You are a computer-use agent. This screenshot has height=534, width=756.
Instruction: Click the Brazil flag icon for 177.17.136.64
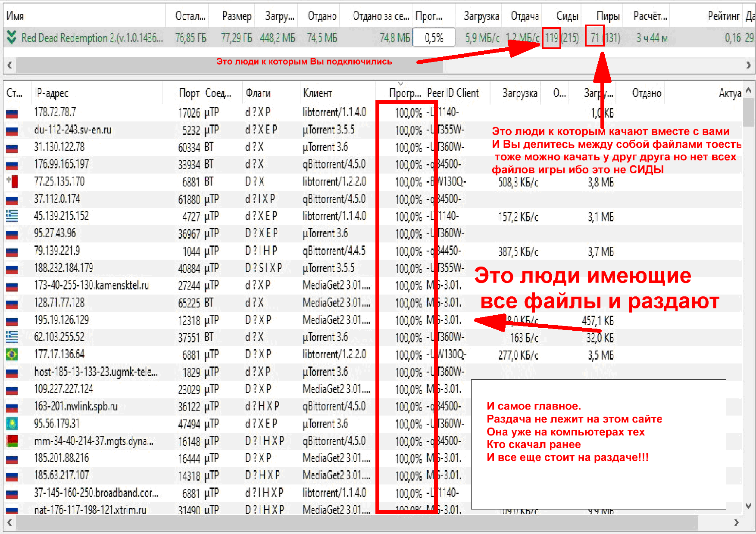pyautogui.click(x=12, y=355)
